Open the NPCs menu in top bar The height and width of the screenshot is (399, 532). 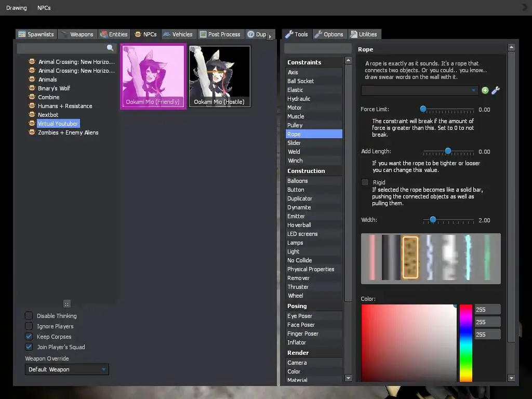(44, 7)
